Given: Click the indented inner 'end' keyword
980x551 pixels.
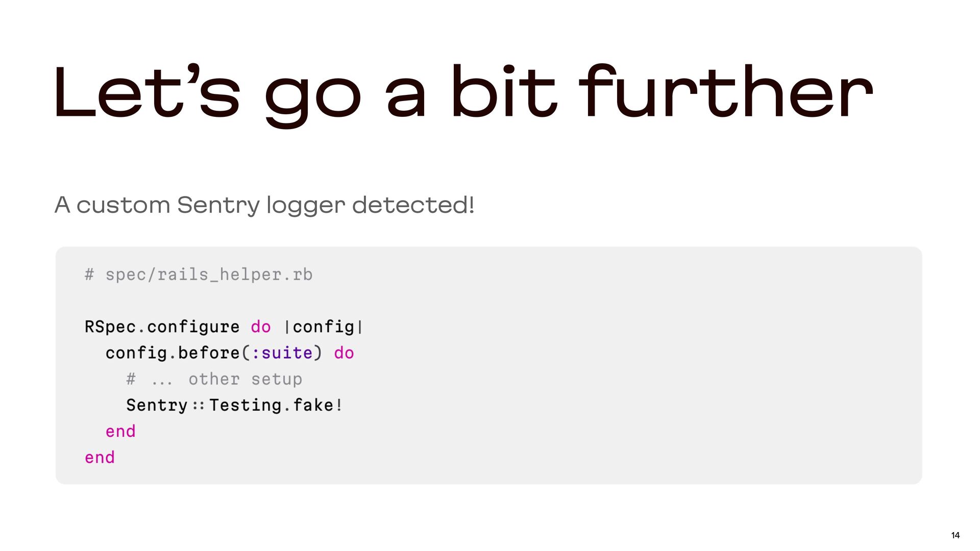Looking at the screenshot, I should 120,432.
